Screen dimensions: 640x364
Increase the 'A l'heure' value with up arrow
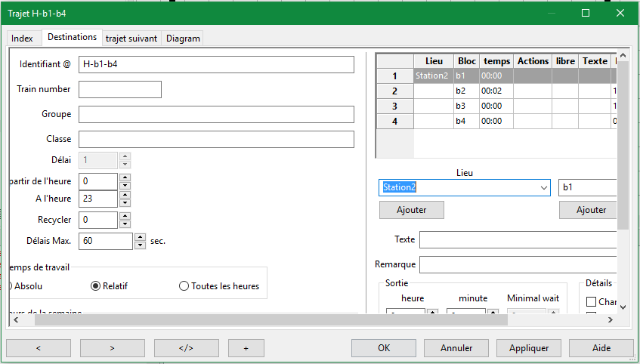(x=125, y=195)
